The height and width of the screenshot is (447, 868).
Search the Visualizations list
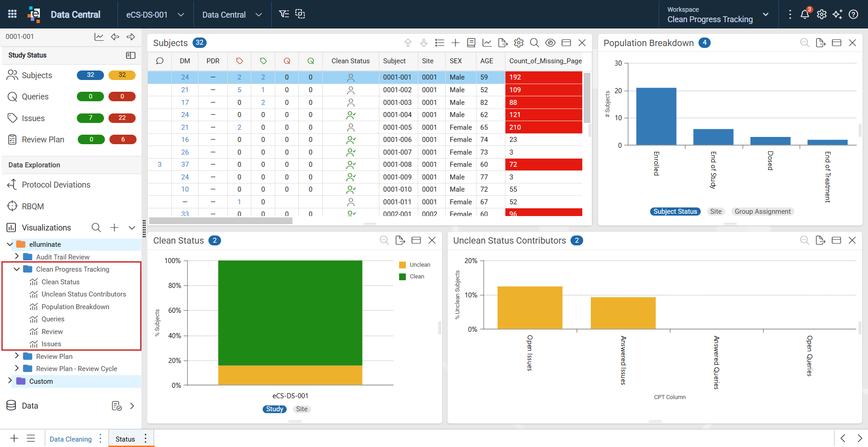pos(96,227)
